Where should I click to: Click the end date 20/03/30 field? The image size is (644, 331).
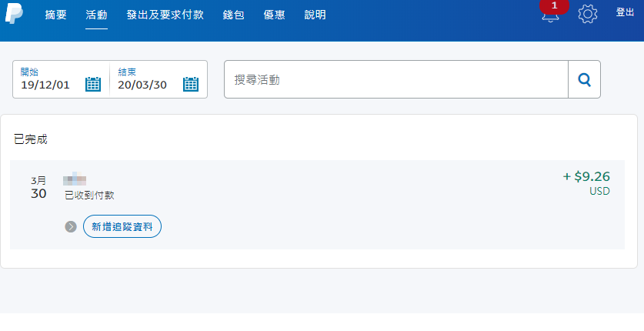pyautogui.click(x=158, y=79)
